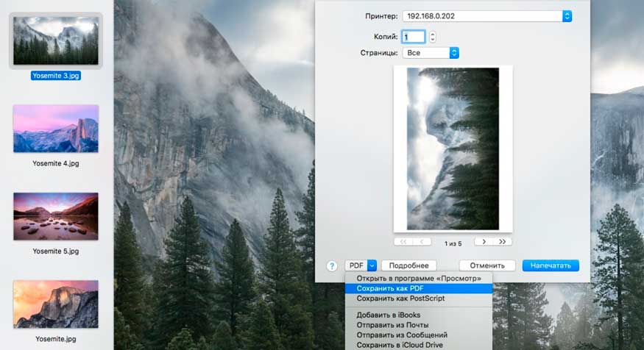Open the printer selection dropdown
The width and height of the screenshot is (644, 350).
[x=487, y=16]
